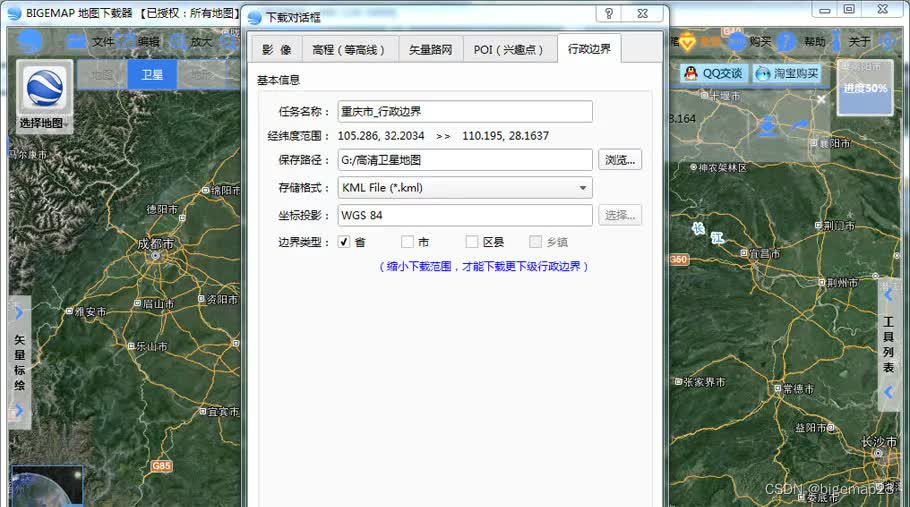
Task: Switch to the 高程（等高线）tab
Action: (x=349, y=50)
